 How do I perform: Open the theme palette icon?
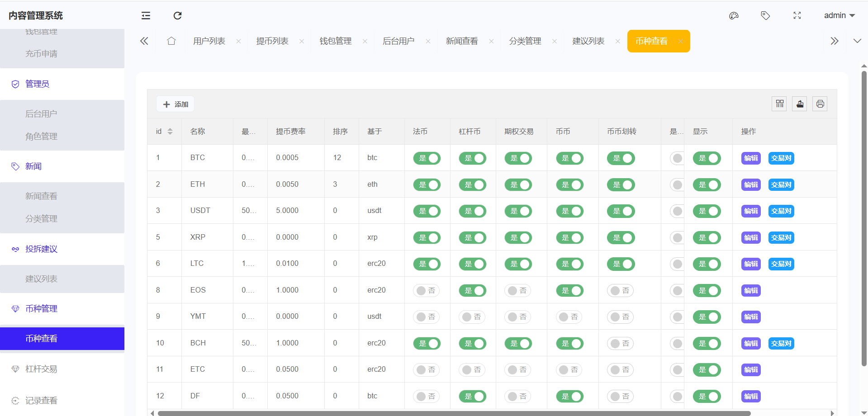pyautogui.click(x=734, y=16)
